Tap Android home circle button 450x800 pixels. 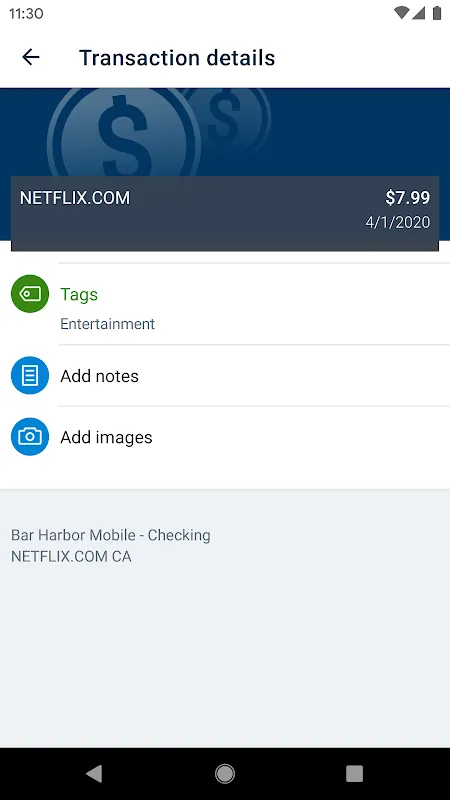(224, 773)
